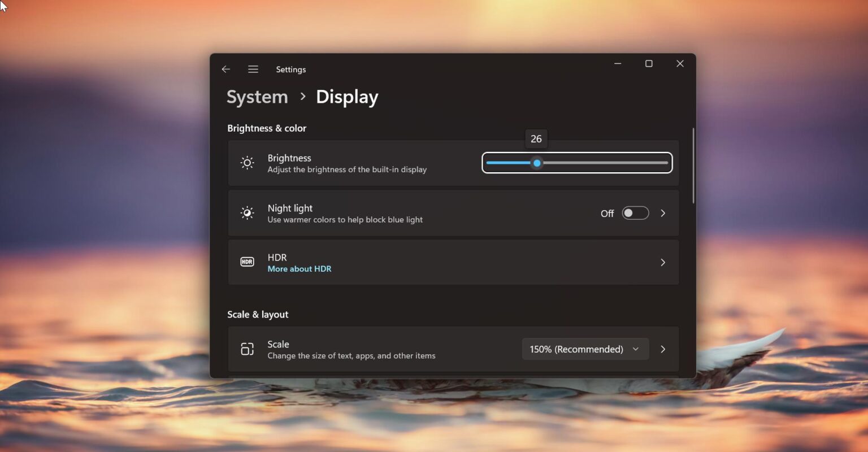This screenshot has width=868, height=452.
Task: Select the Display breadcrumb item
Action: click(346, 97)
